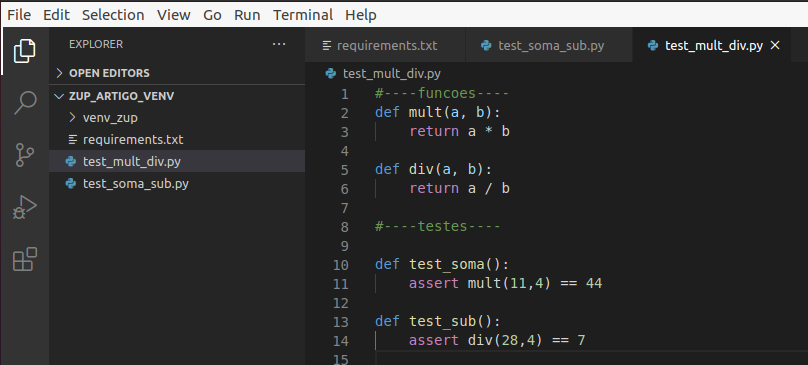Switch to the test_soma_sub.py tab

coord(549,45)
